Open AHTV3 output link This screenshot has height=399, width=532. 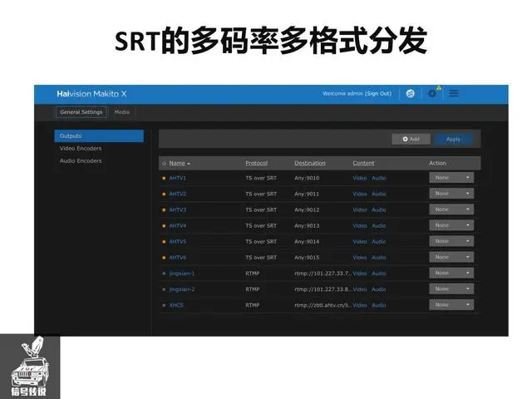point(177,209)
